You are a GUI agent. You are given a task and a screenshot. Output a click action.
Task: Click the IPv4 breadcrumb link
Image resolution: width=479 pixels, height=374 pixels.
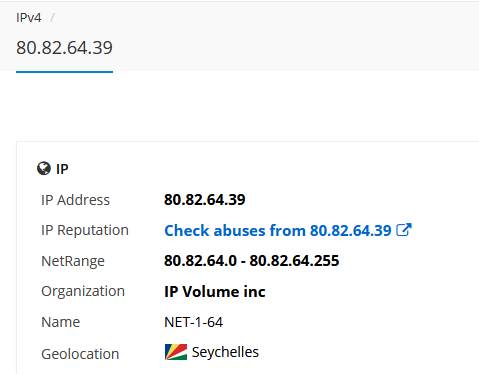tap(29, 18)
